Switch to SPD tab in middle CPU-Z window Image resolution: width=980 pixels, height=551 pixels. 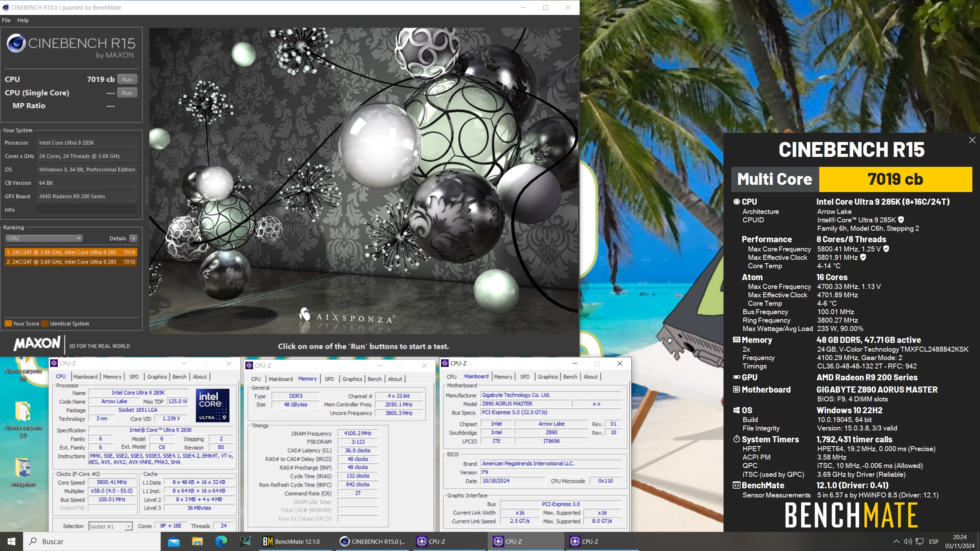[329, 379]
